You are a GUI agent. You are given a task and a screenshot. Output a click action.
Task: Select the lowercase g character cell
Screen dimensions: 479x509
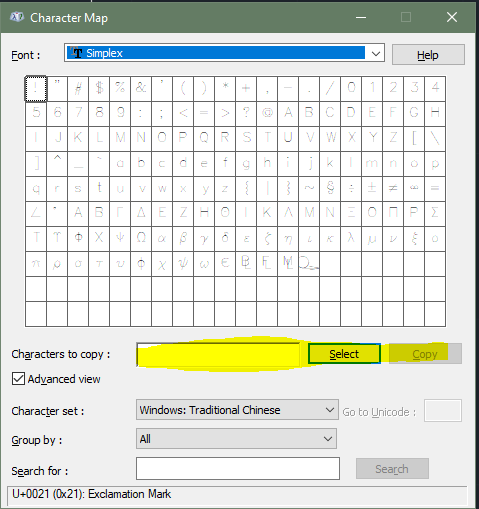tap(246, 164)
